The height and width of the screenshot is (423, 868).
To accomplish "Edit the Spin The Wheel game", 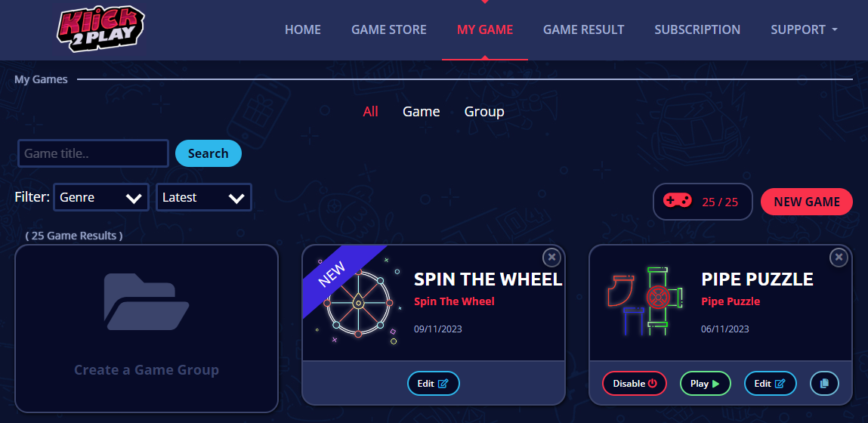I will point(434,383).
